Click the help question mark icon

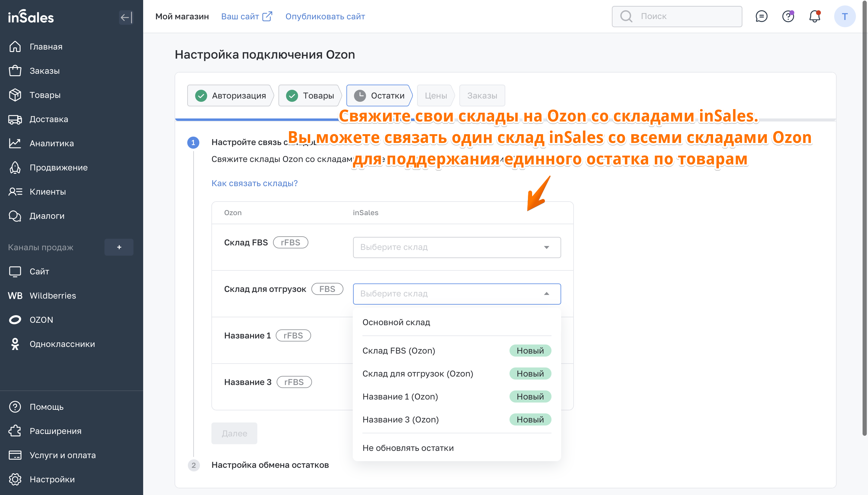[x=788, y=16]
